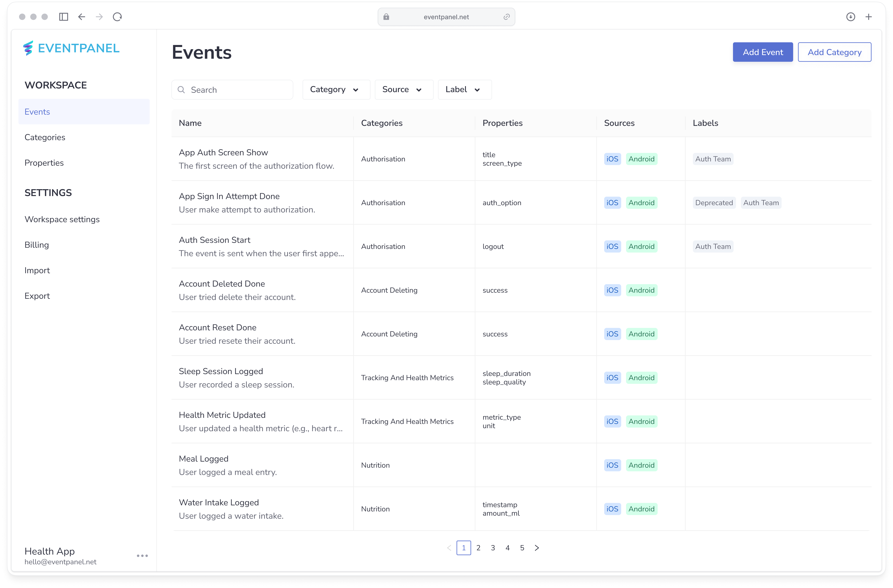The image size is (893, 588).
Task: Expand the Label filter dropdown
Action: click(x=464, y=90)
